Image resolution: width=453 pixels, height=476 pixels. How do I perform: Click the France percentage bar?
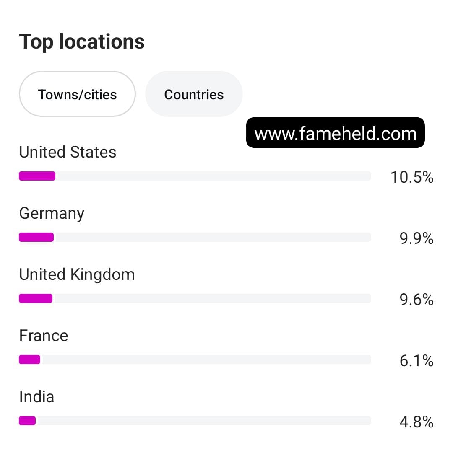click(195, 360)
